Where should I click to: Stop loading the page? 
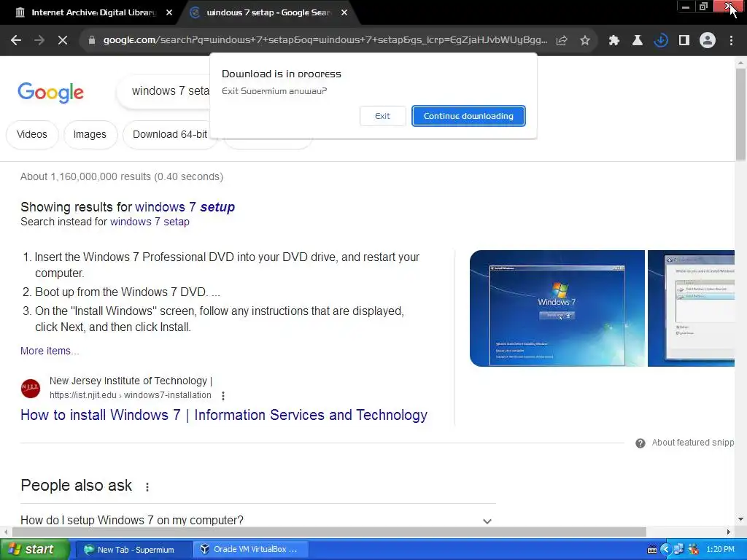coord(63,40)
